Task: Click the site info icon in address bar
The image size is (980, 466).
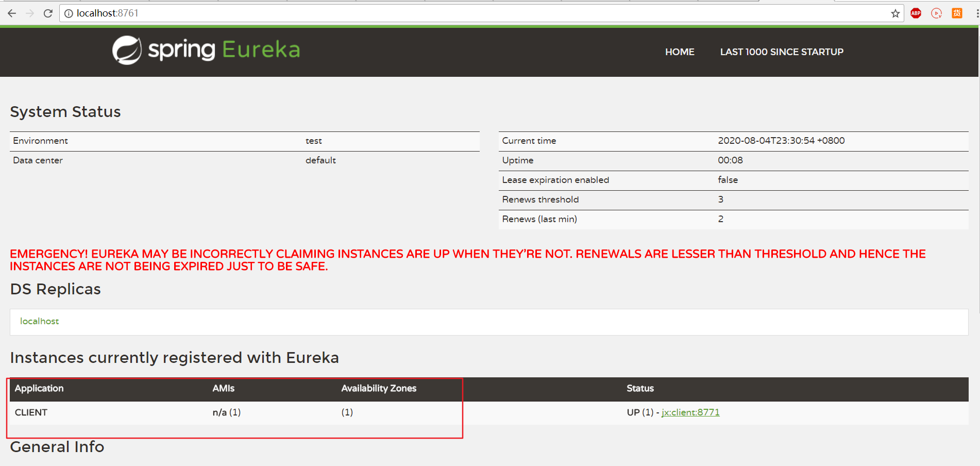Action: (x=69, y=13)
